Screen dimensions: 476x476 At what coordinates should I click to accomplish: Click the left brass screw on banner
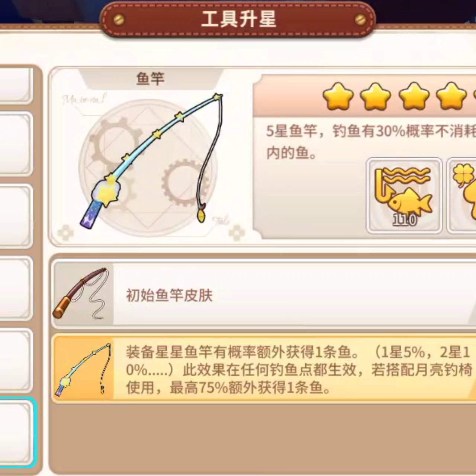point(119,19)
